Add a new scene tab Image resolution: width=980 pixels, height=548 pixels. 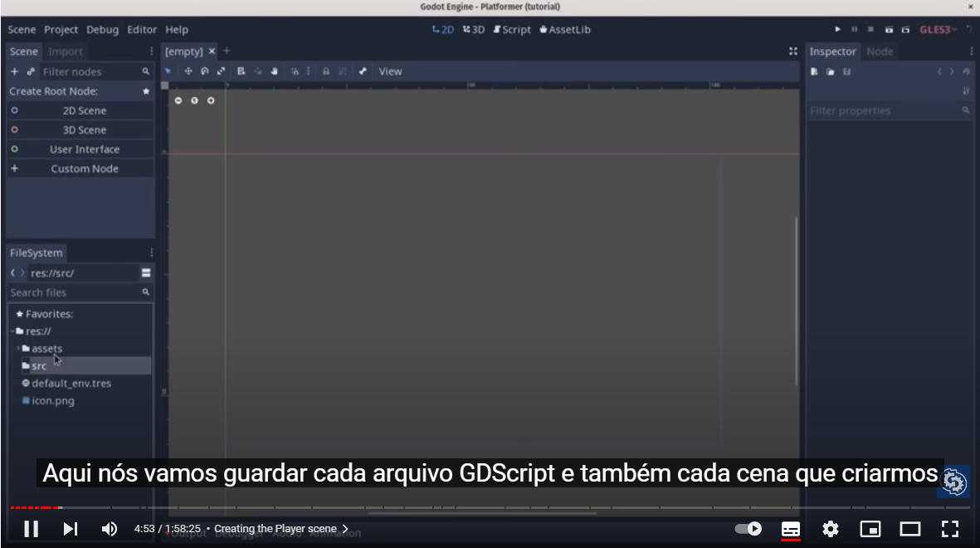[227, 51]
